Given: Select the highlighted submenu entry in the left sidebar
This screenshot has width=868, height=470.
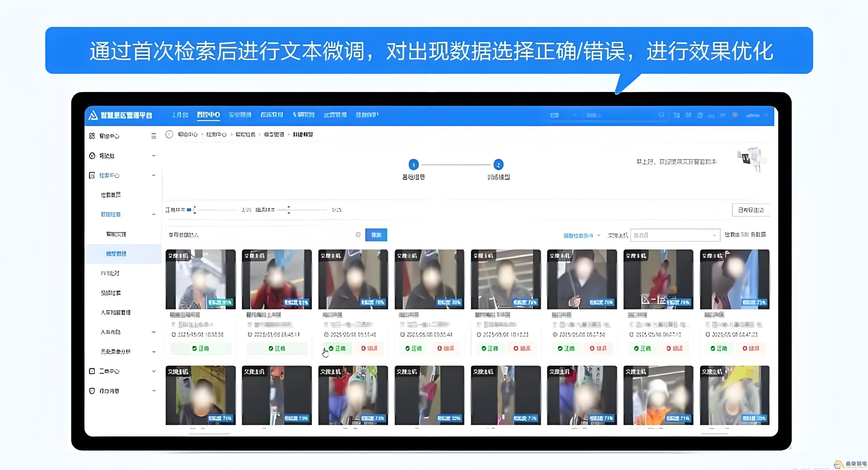Looking at the screenshot, I should [x=116, y=254].
